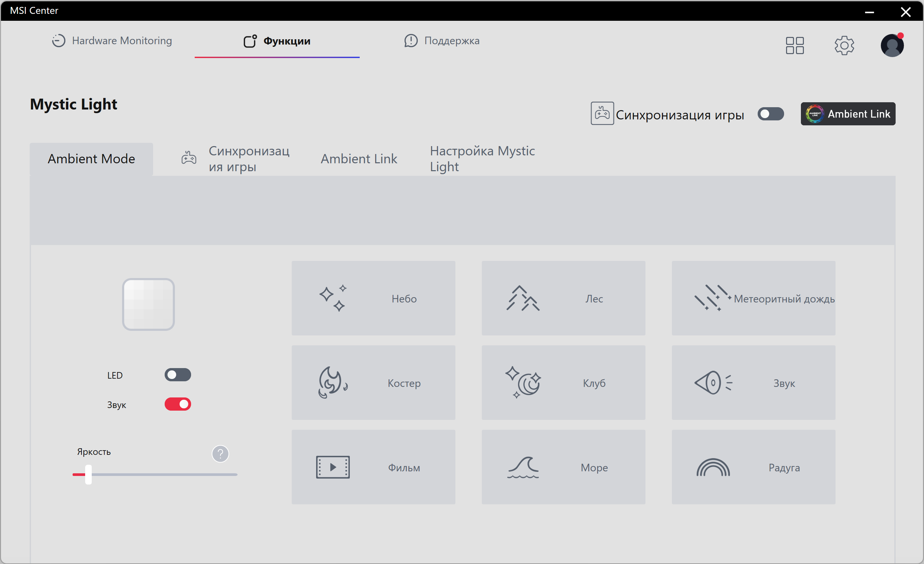The height and width of the screenshot is (564, 924).
Task: Pick the Море wave effect icon
Action: coord(523,467)
